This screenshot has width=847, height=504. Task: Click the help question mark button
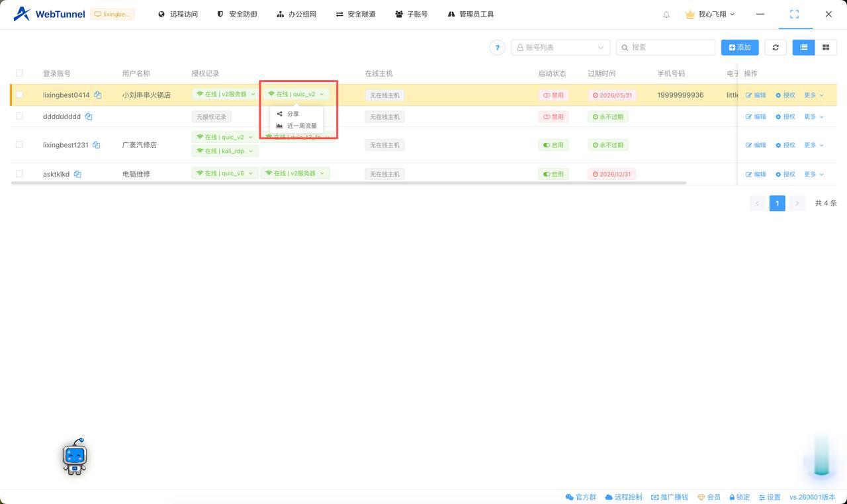coord(497,48)
